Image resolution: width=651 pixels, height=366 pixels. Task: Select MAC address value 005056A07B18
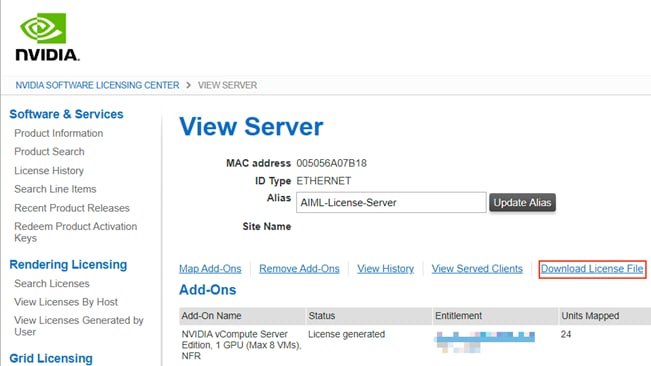click(332, 163)
